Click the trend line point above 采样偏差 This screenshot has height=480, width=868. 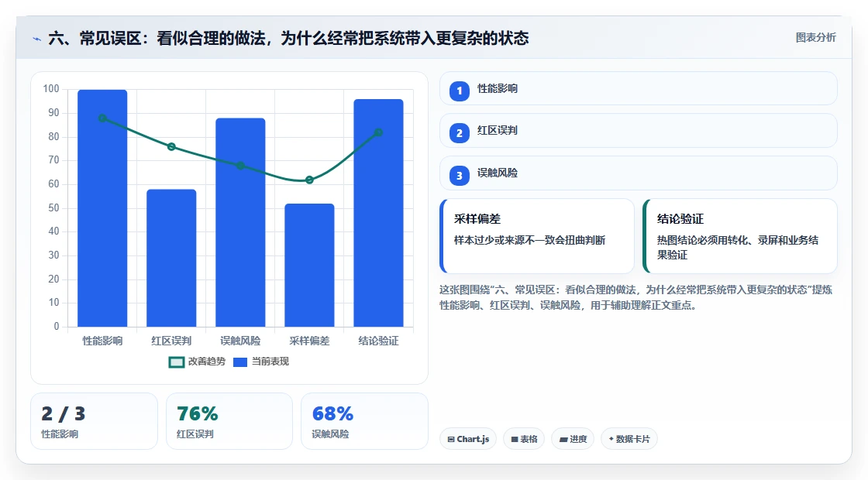point(309,180)
